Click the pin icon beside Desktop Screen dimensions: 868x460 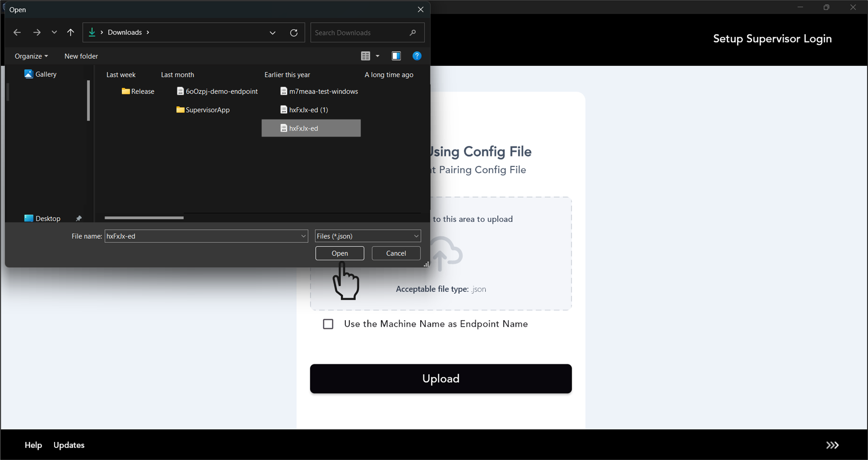78,219
